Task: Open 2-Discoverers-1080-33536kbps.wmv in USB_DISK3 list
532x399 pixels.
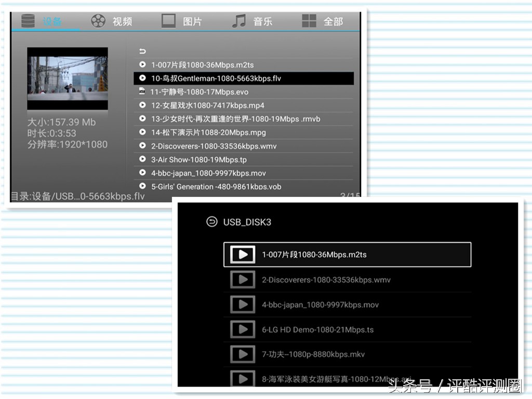Action: click(x=347, y=280)
